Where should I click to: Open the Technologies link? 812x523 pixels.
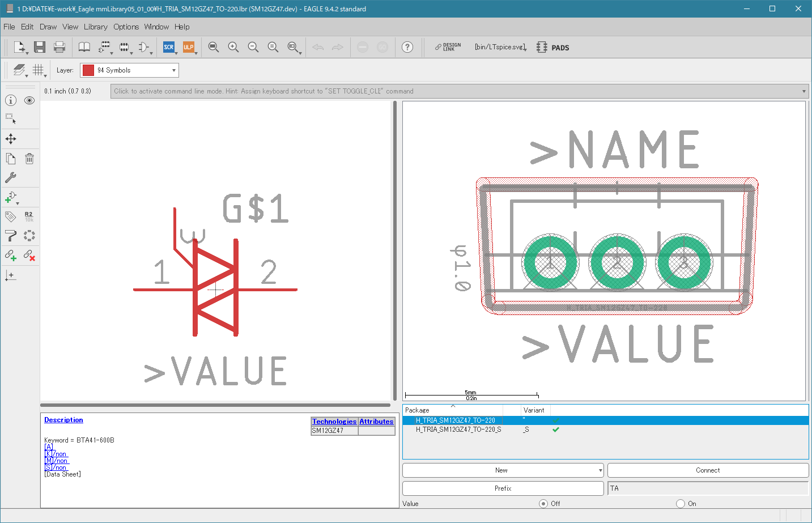click(x=334, y=422)
